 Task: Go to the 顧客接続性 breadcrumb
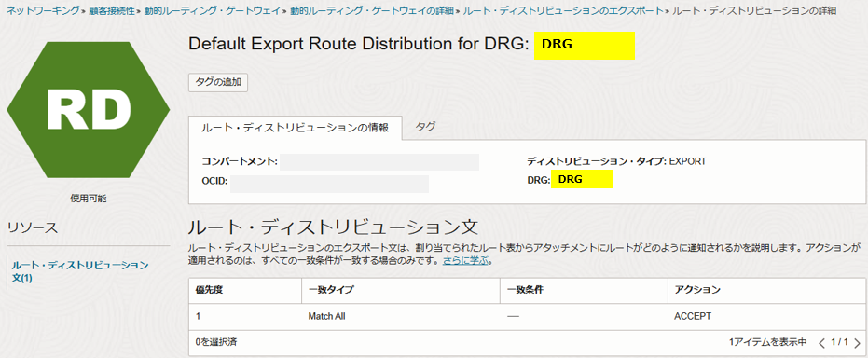pos(113,11)
